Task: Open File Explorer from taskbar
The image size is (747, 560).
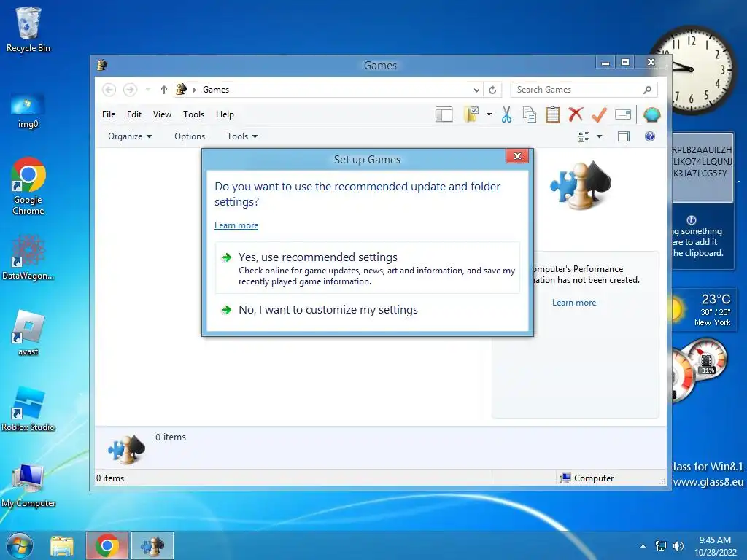Action: 62,545
